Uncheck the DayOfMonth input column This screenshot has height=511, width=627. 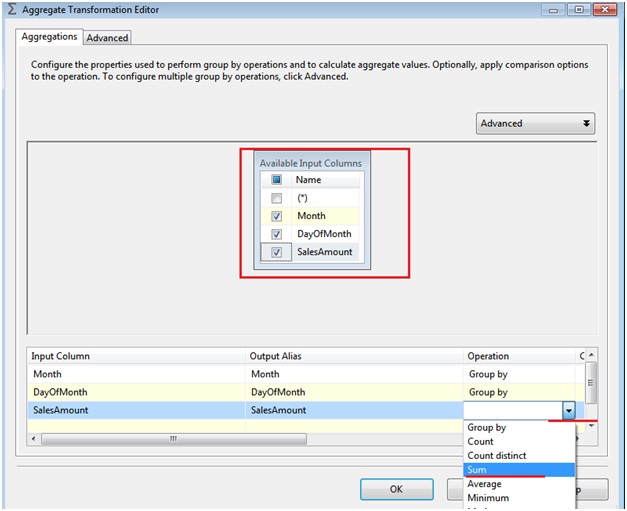[276, 234]
